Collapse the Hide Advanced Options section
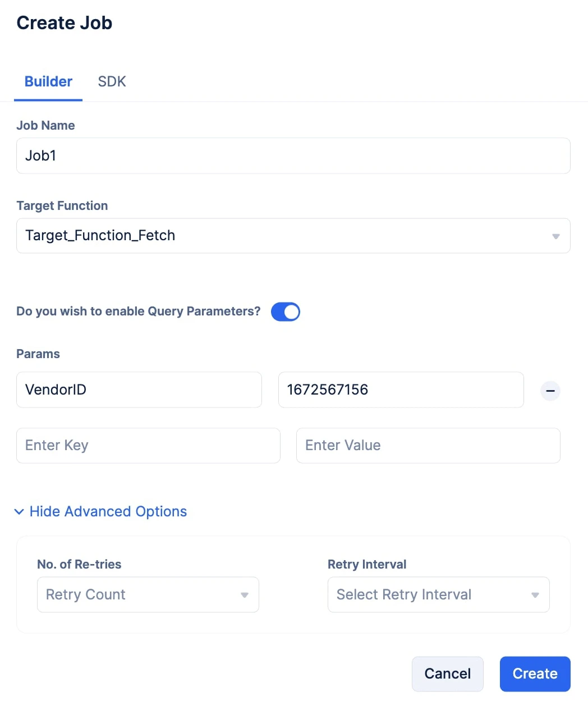The height and width of the screenshot is (710, 588). 108,511
